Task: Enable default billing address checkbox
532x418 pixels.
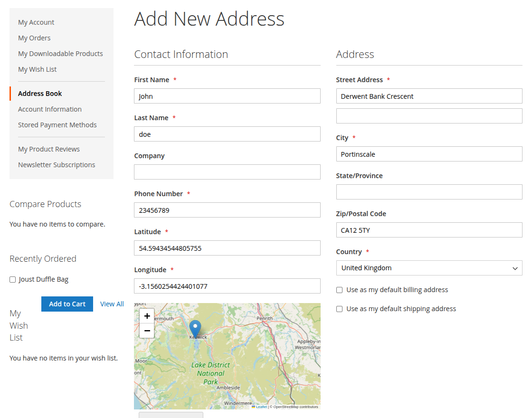Action: pos(339,290)
